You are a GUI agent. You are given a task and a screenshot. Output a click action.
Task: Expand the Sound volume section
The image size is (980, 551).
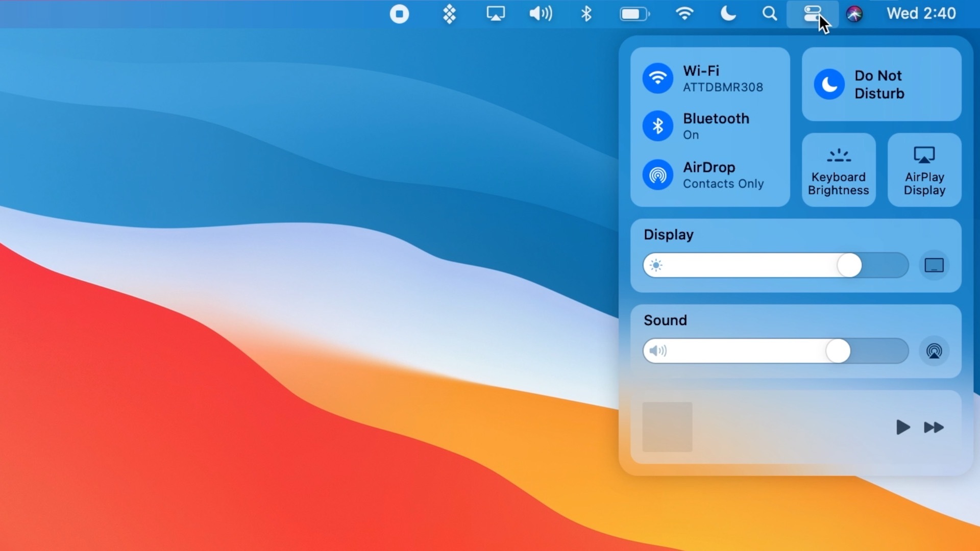(665, 319)
